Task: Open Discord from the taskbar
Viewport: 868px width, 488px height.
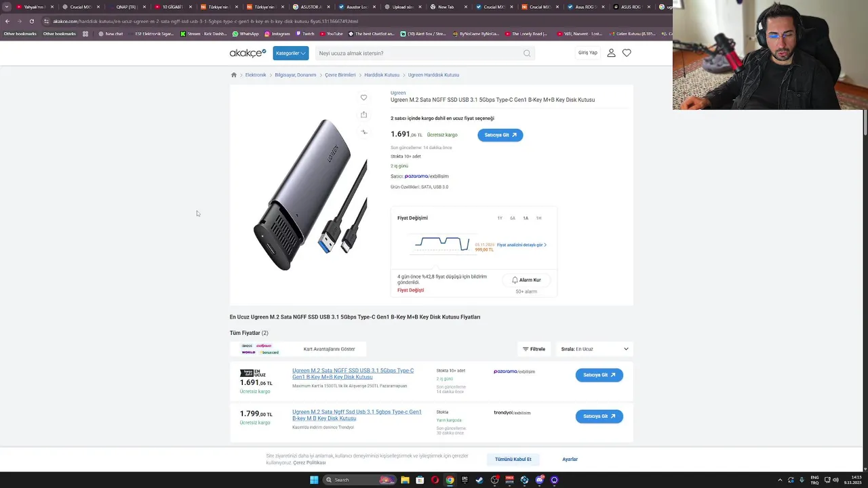Action: (539, 480)
